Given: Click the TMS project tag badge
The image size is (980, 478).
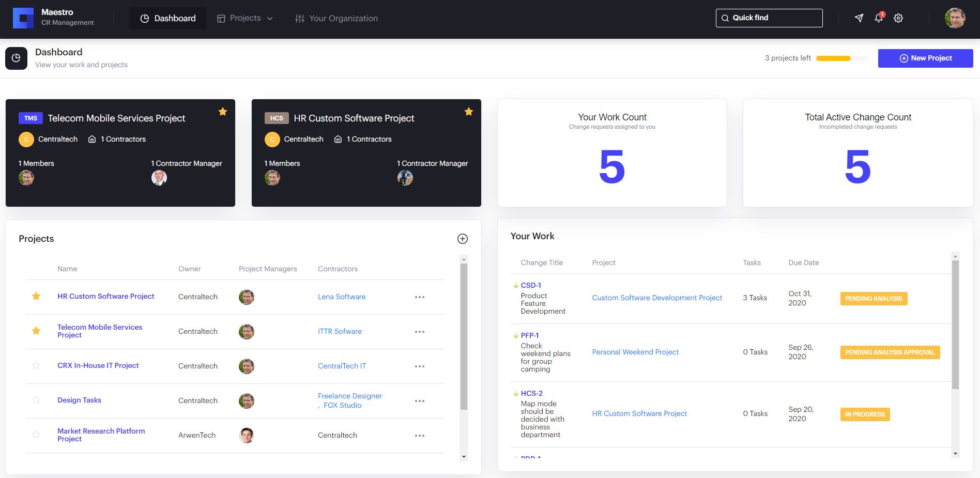Looking at the screenshot, I should click(x=30, y=118).
